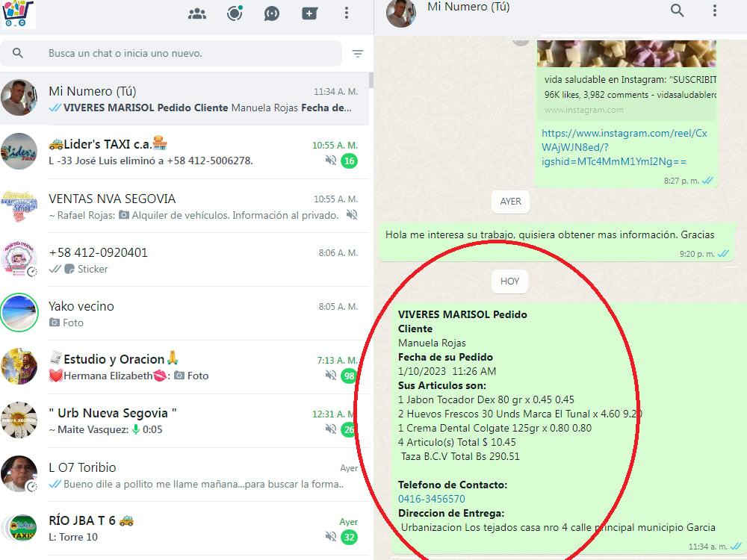Focus the 'Busca un chat o inicia uno nuevo' field

click(x=171, y=53)
